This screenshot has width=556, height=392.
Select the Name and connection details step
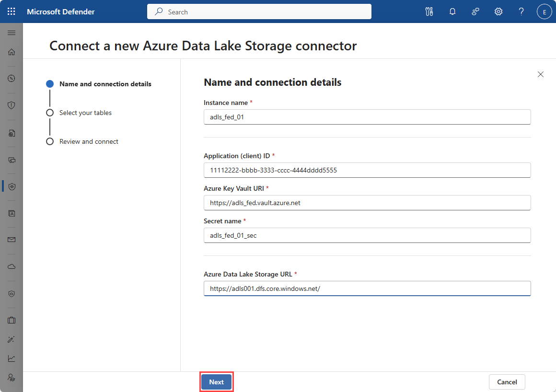pos(105,84)
